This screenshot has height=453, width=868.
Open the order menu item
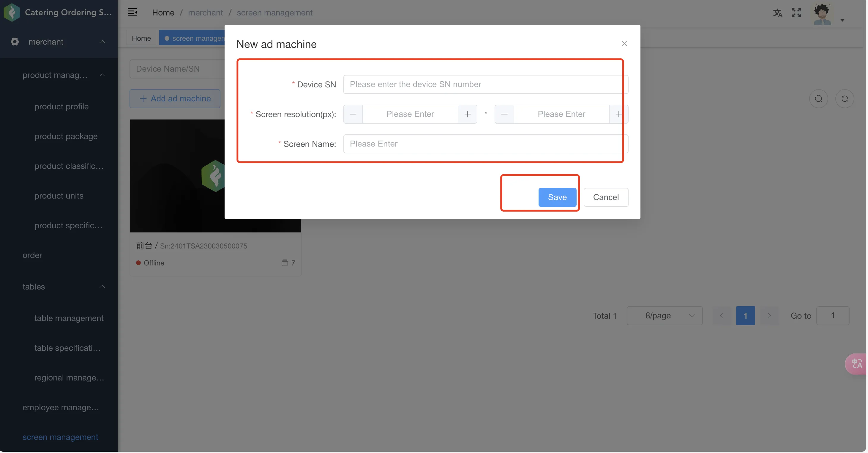[32, 255]
